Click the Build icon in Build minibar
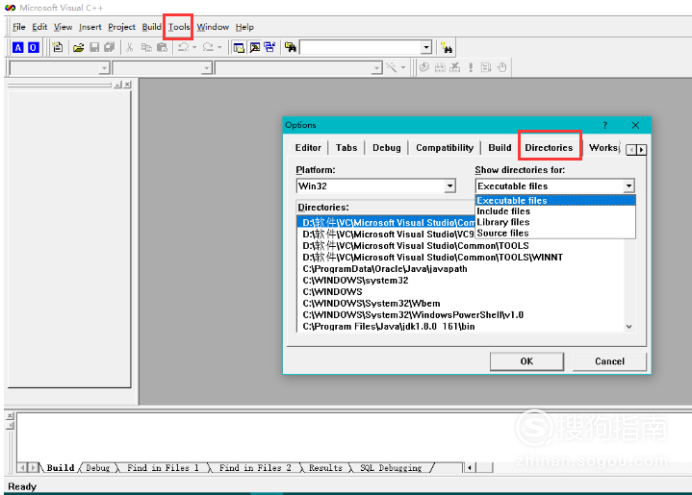Screen dimensions: 692x495 pyautogui.click(x=440, y=68)
